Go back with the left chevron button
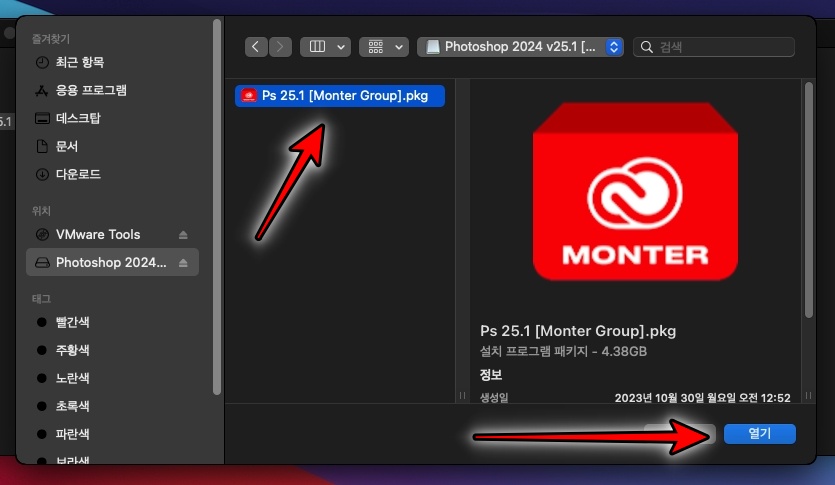 click(x=256, y=47)
